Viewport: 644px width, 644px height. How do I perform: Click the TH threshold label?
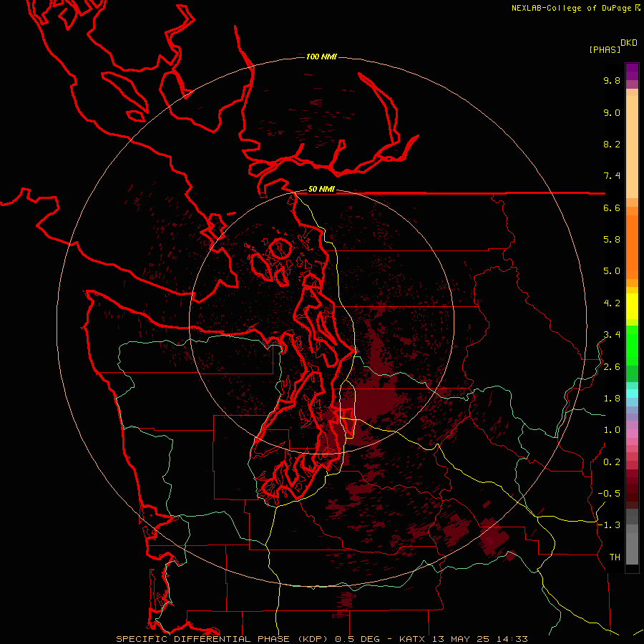click(x=615, y=557)
